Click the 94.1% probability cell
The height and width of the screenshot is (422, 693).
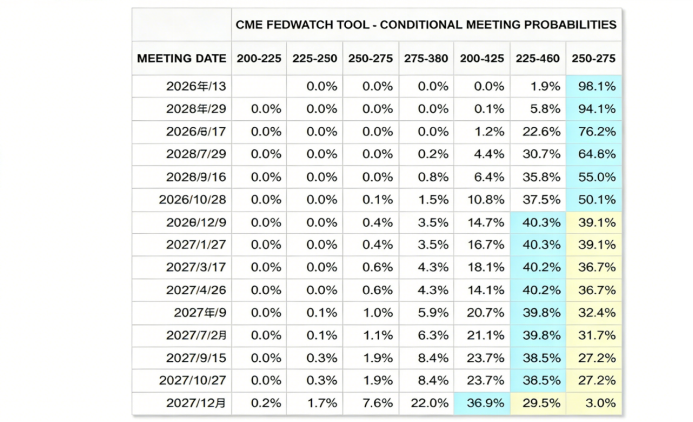click(x=594, y=108)
